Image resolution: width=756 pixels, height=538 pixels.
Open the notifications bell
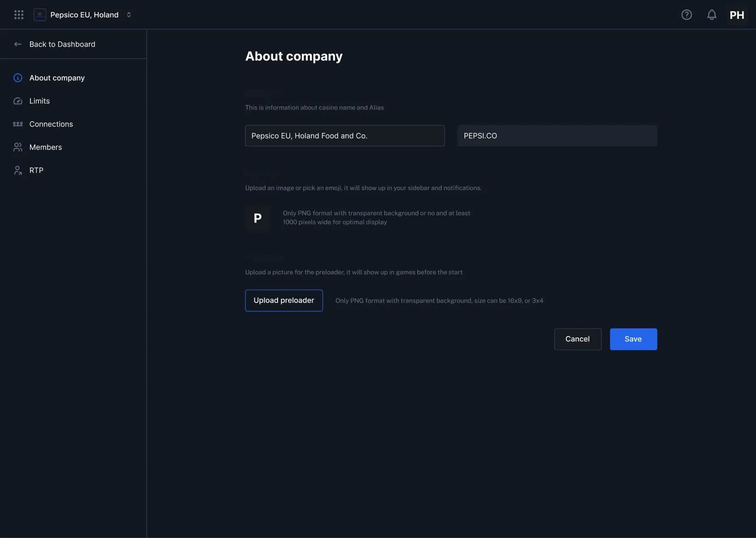click(711, 15)
